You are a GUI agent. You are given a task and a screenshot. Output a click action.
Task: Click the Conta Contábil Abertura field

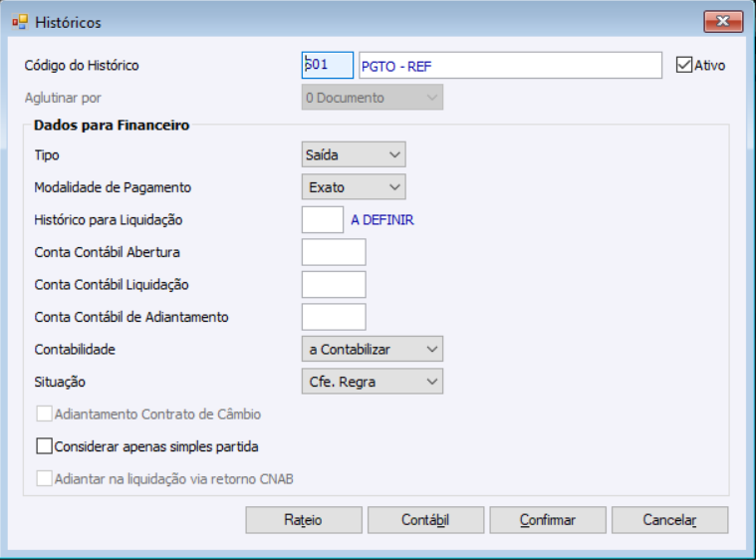tap(334, 252)
